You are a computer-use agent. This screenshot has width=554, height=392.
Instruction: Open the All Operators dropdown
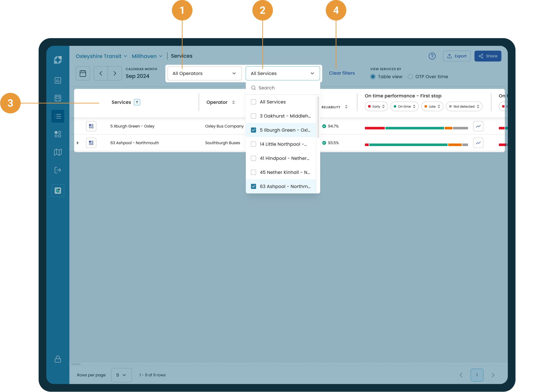[204, 73]
